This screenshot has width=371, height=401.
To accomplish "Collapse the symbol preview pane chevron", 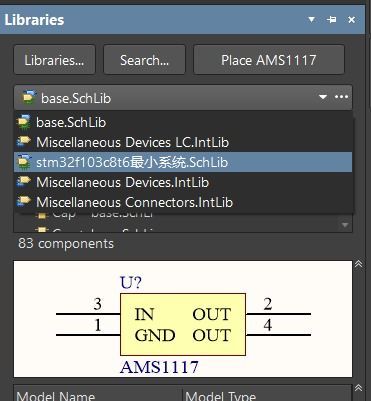I will 359,264.
